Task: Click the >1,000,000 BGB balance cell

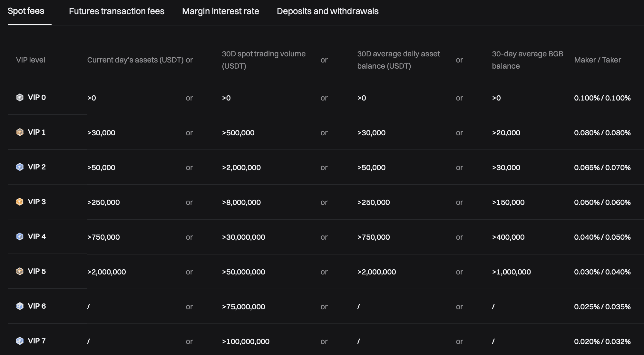Action: tap(511, 272)
